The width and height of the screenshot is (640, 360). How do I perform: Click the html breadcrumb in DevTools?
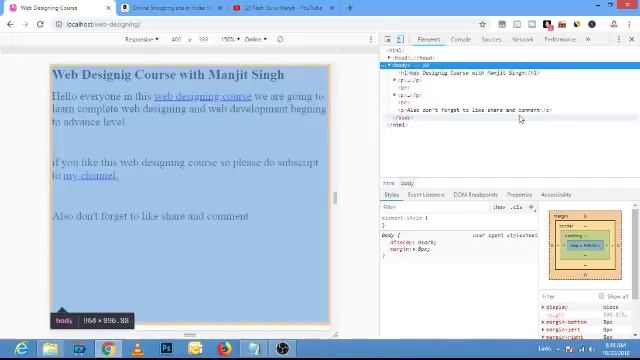coord(389,183)
